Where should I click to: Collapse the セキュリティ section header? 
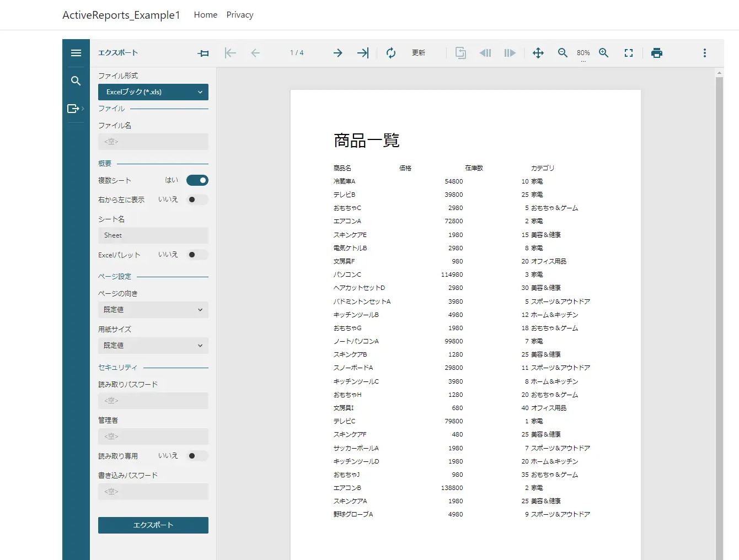point(153,368)
